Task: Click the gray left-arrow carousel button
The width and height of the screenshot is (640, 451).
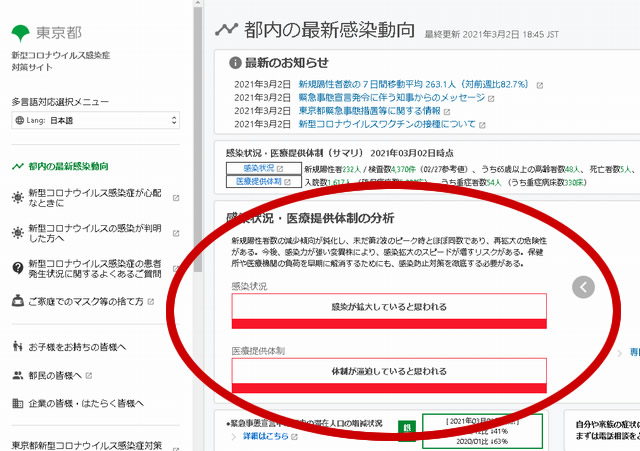Action: click(x=584, y=288)
